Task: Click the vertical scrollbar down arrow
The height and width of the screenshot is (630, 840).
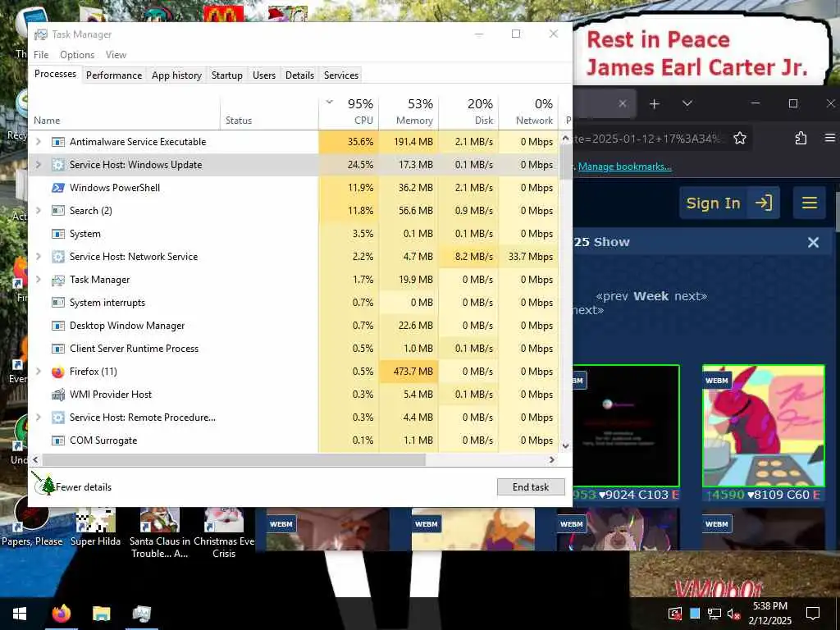Action: tap(565, 445)
